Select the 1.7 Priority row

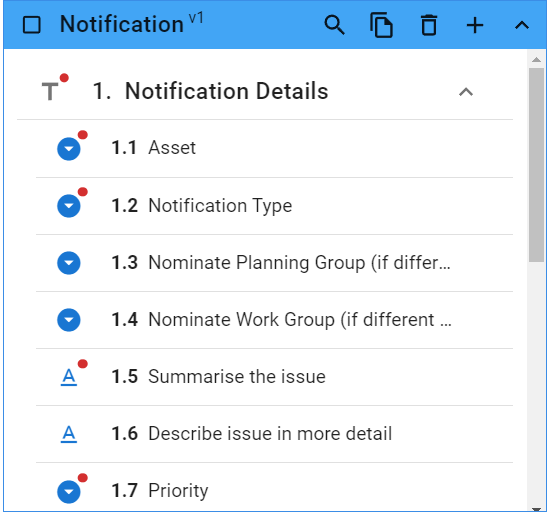[274, 488]
